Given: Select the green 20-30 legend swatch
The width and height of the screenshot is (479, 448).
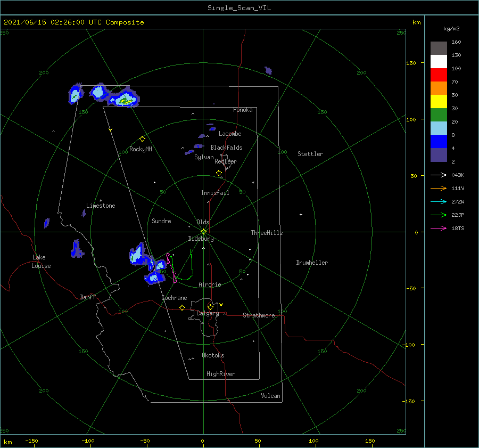Looking at the screenshot, I should point(439,115).
